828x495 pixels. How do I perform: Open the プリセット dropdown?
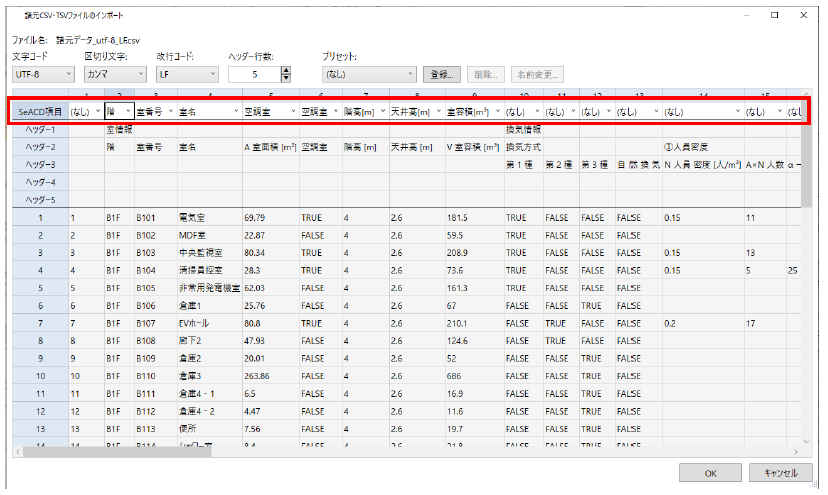click(x=369, y=74)
